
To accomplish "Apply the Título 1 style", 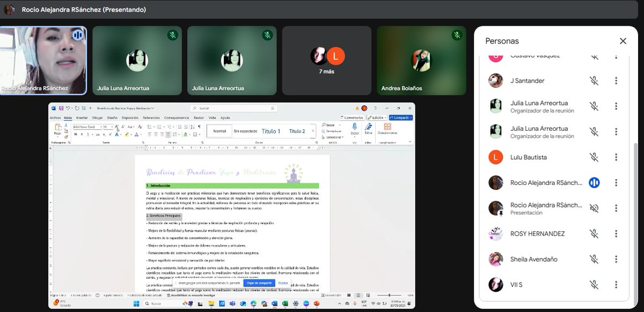I will [x=271, y=131].
